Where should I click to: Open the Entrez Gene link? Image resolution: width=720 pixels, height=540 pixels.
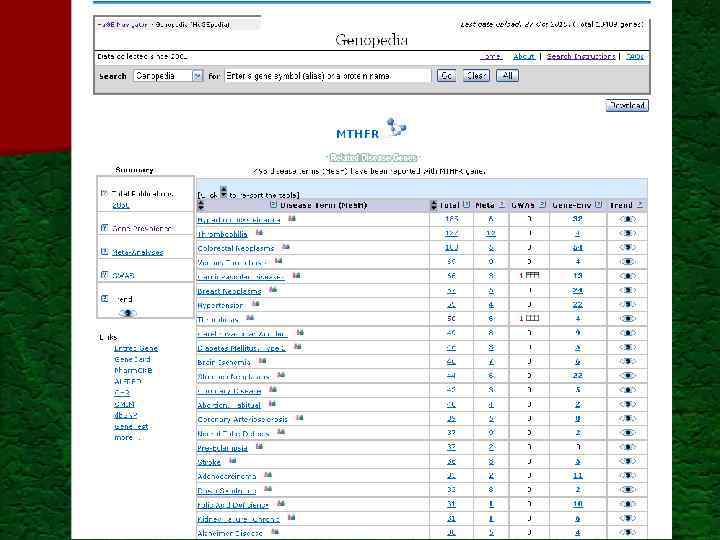136,348
